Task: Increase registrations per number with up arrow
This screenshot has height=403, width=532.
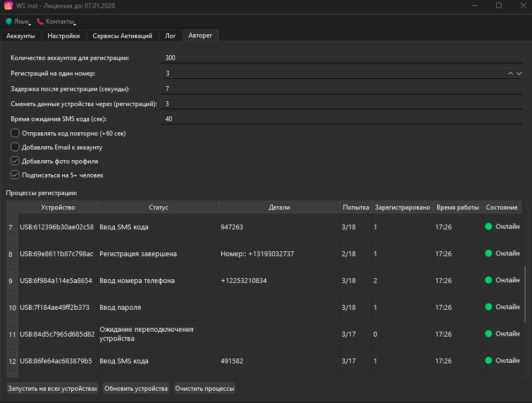Action: tap(511, 73)
